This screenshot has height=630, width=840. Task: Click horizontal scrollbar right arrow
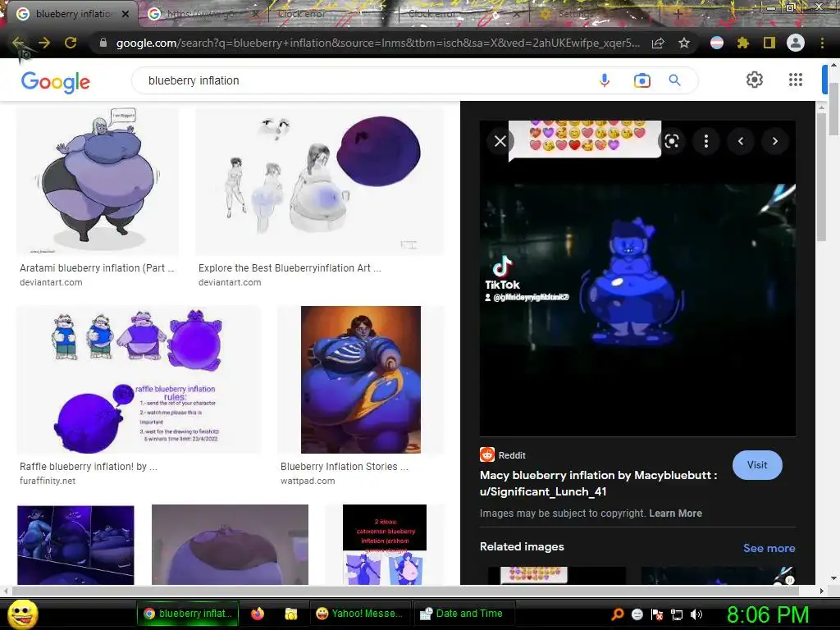pyautogui.click(x=821, y=591)
